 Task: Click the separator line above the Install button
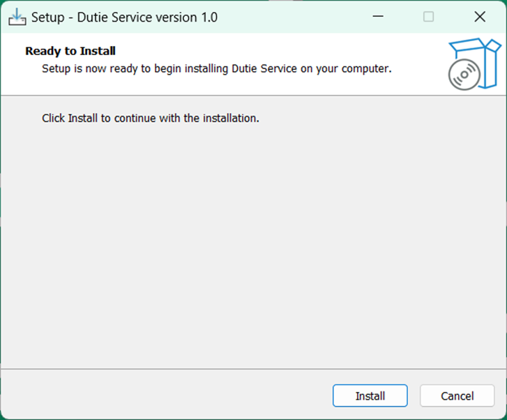[x=251, y=369]
